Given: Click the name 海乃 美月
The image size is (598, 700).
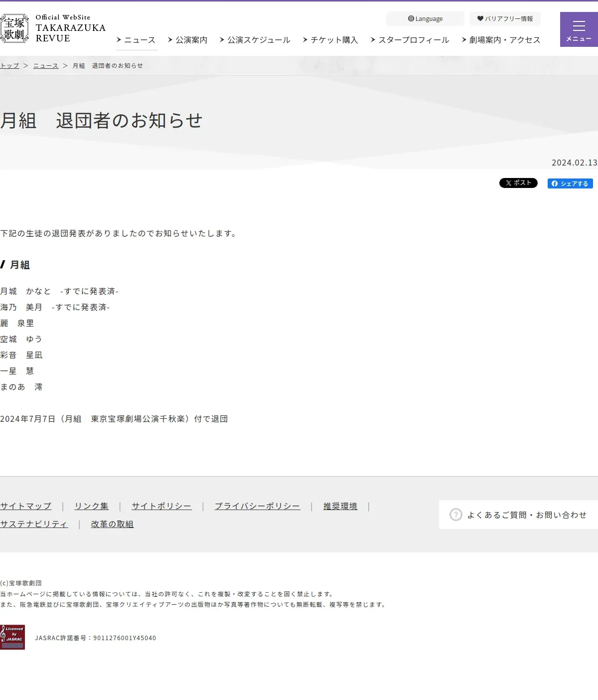Looking at the screenshot, I should [21, 307].
